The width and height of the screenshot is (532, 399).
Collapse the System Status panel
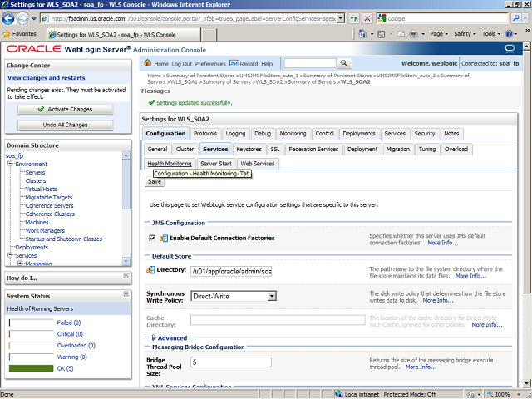click(x=126, y=295)
